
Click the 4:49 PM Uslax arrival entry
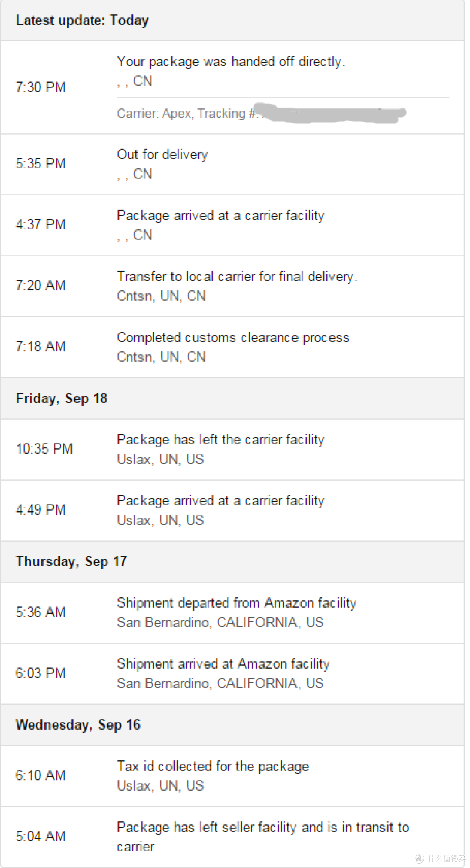point(232,511)
